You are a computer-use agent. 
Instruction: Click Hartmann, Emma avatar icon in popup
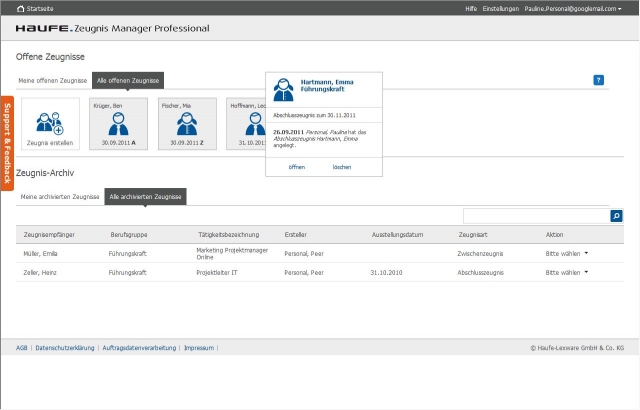(x=283, y=88)
